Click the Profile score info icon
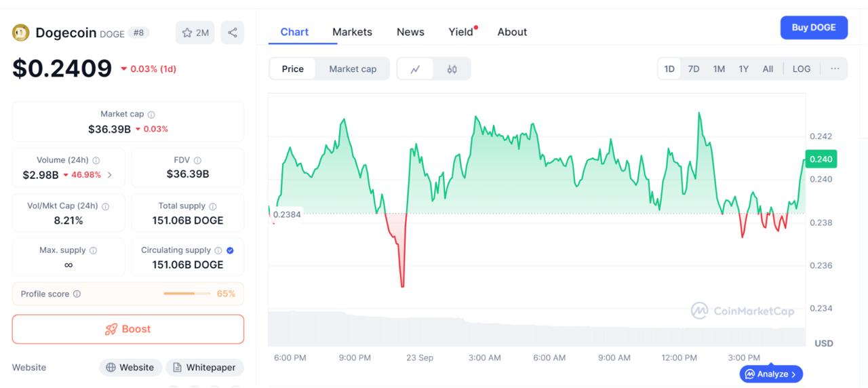The width and height of the screenshot is (868, 388). pyautogui.click(x=77, y=294)
